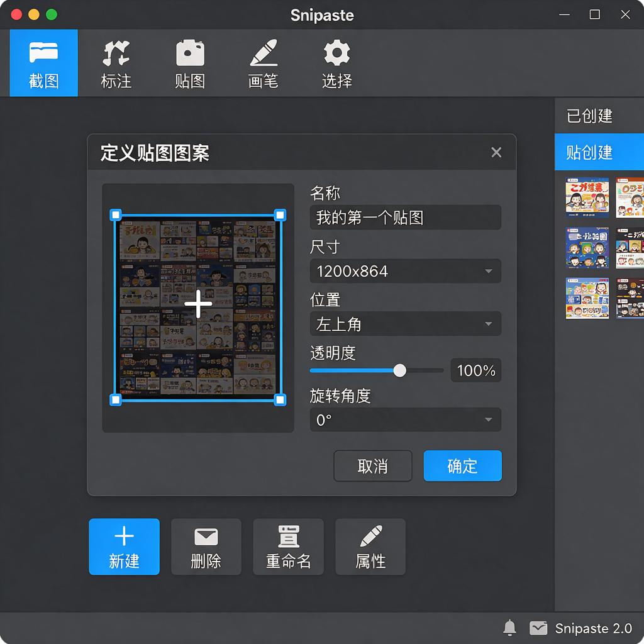
Task: Select the 贴创建 tab
Action: click(x=599, y=152)
